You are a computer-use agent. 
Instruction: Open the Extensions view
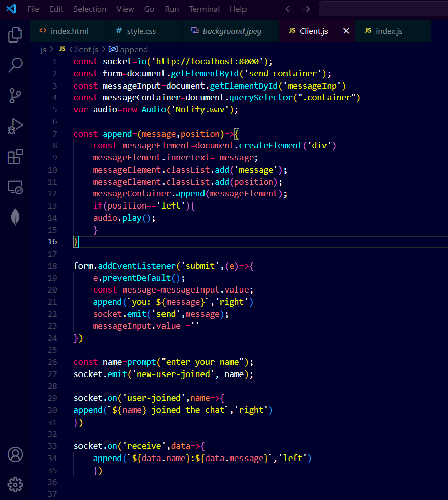15,156
